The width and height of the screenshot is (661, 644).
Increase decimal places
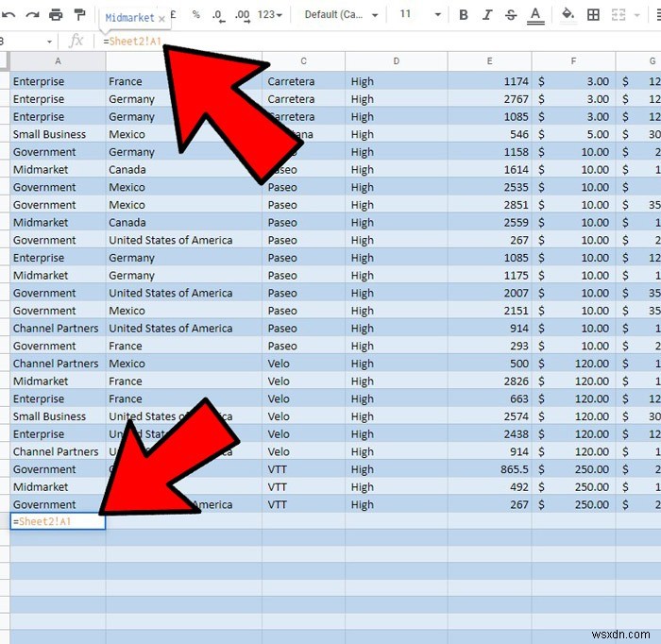point(243,16)
